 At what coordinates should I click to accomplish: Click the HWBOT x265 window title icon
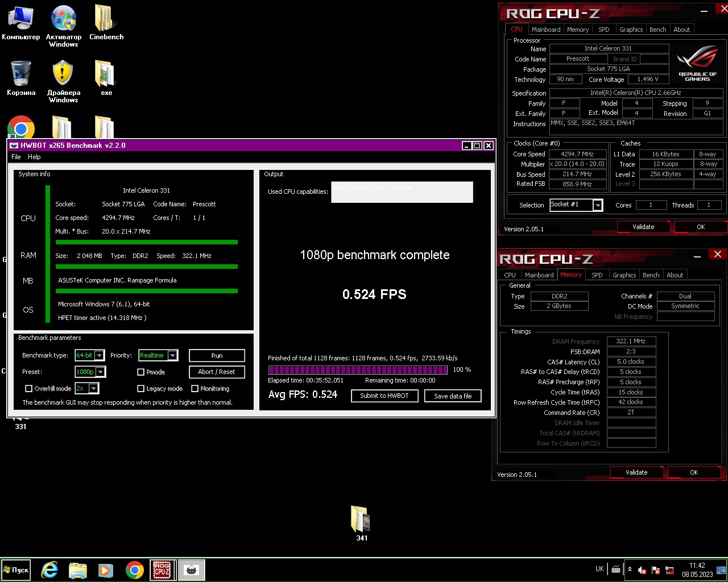[14, 145]
